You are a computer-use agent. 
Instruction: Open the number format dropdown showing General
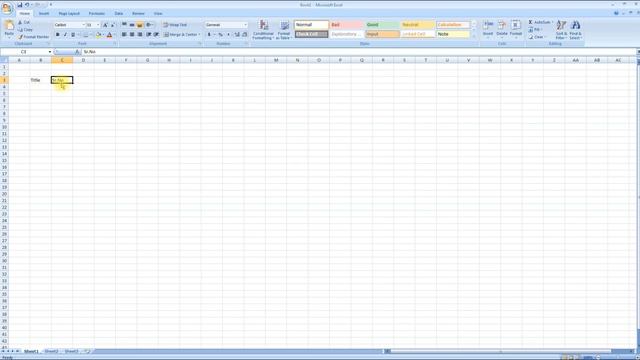click(245, 25)
